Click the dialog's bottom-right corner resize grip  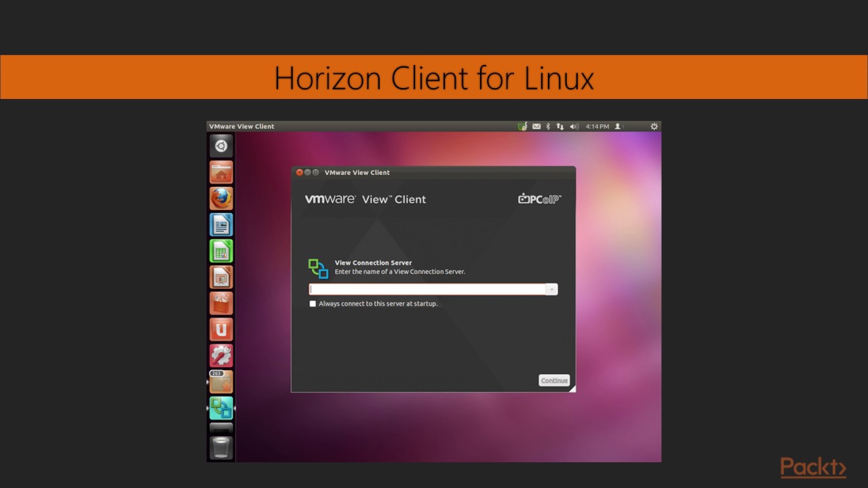[572, 389]
